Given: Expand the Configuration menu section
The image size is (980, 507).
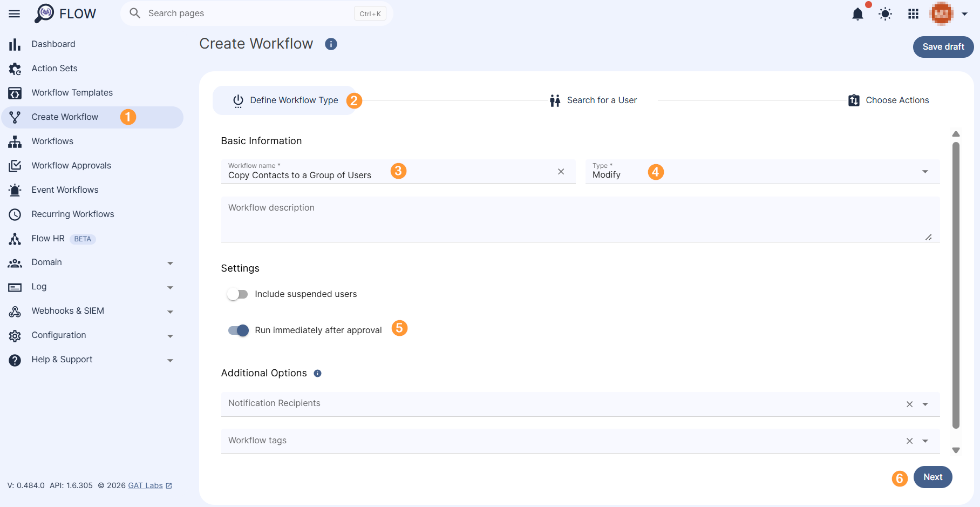Looking at the screenshot, I should click(x=171, y=336).
